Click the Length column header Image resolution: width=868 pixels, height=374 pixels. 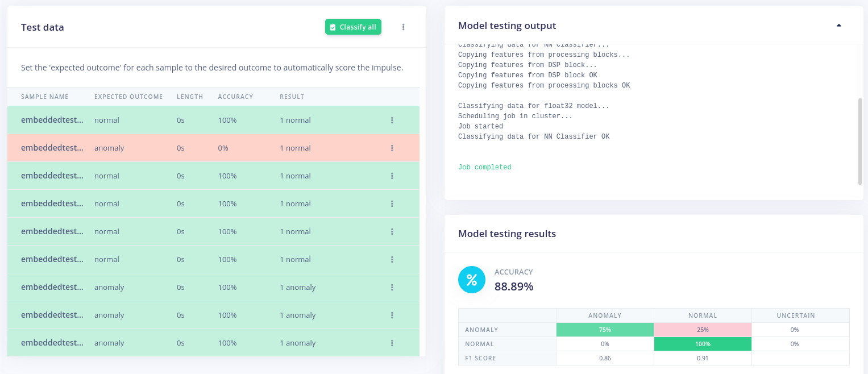point(190,97)
